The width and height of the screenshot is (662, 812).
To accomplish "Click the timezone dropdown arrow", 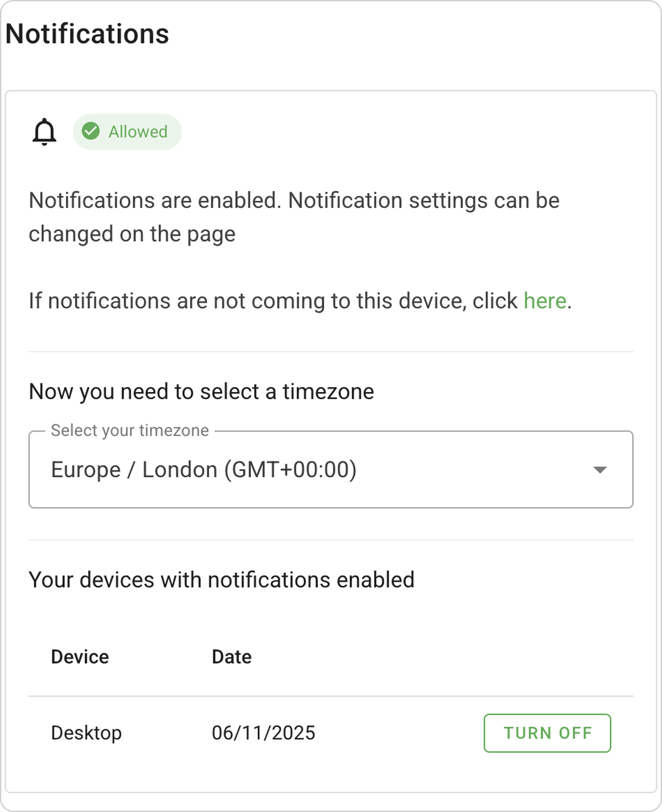I will click(x=599, y=470).
